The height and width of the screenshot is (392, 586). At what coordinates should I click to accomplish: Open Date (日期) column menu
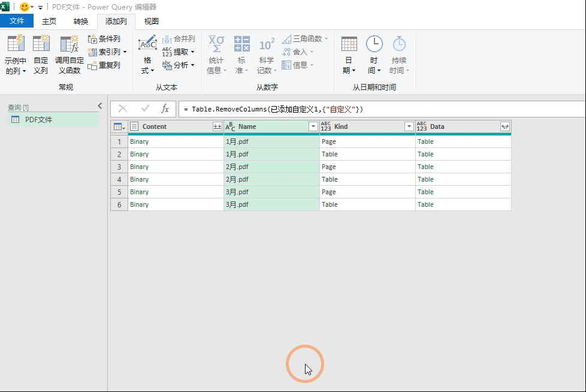[349, 55]
